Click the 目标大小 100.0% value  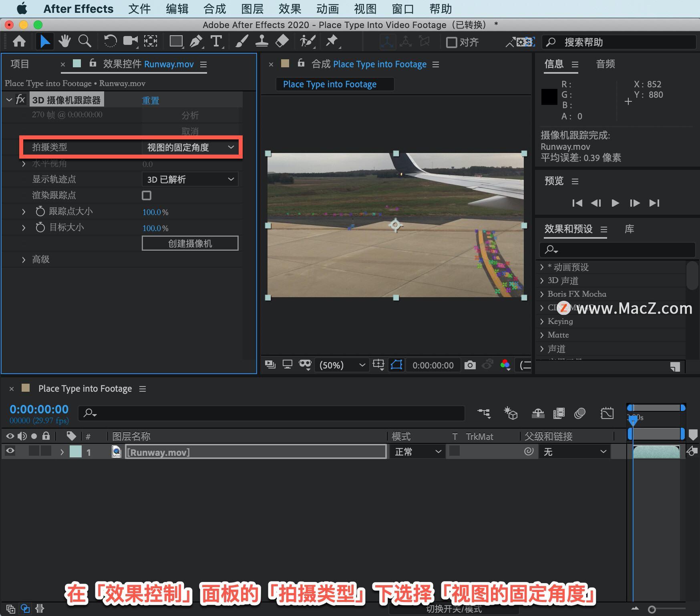pos(155,228)
